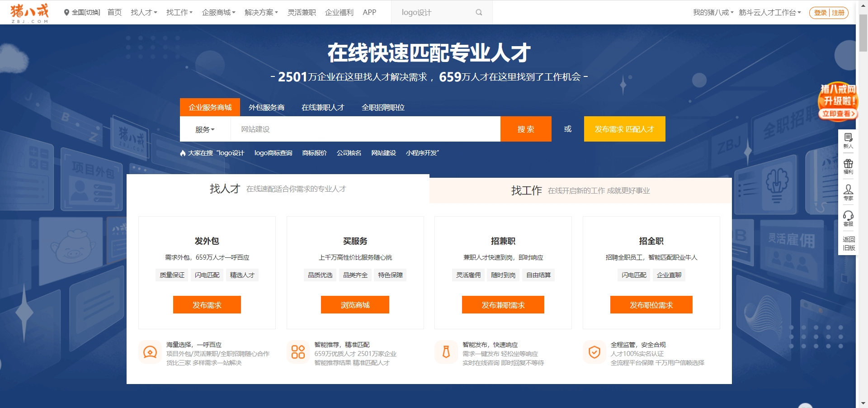Screen dimensions: 868x408
Task: Click the 闪电匹配 tag in 发外包 card
Action: [x=207, y=275]
